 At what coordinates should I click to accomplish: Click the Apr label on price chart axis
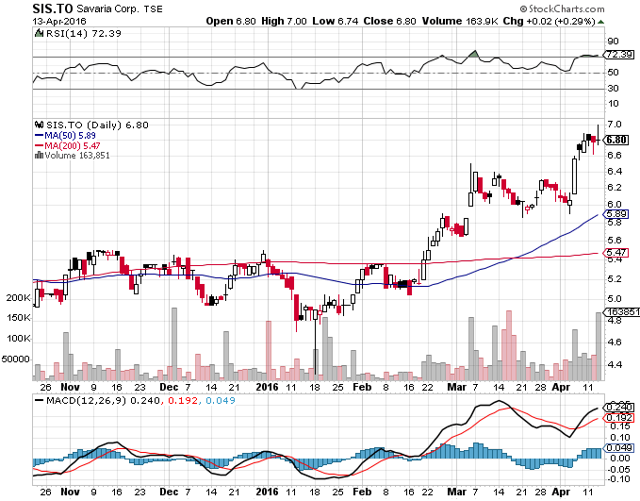[560, 387]
